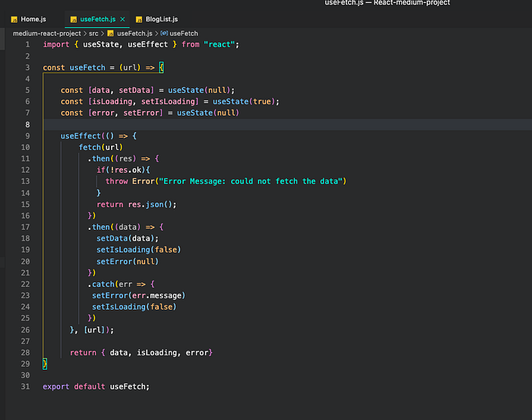Click line number 31 in the gutter
Image resolution: width=532 pixels, height=420 pixels.
pos(25,387)
